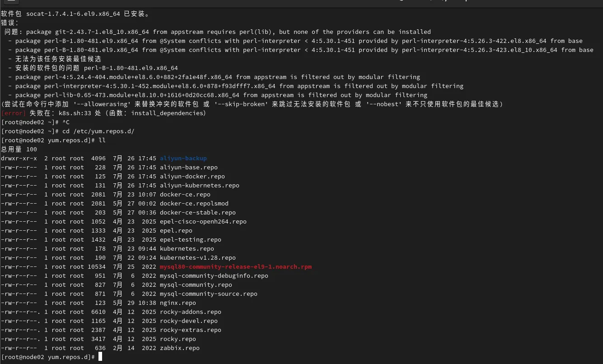Click docker-ce.repolsmod file name
This screenshot has height=364, width=603.
(x=194, y=203)
